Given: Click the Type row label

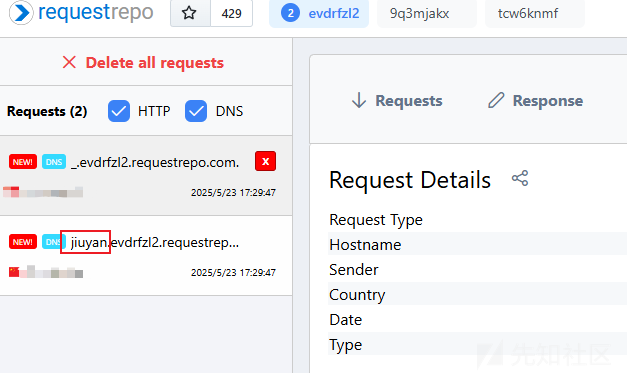Looking at the screenshot, I should [x=345, y=345].
